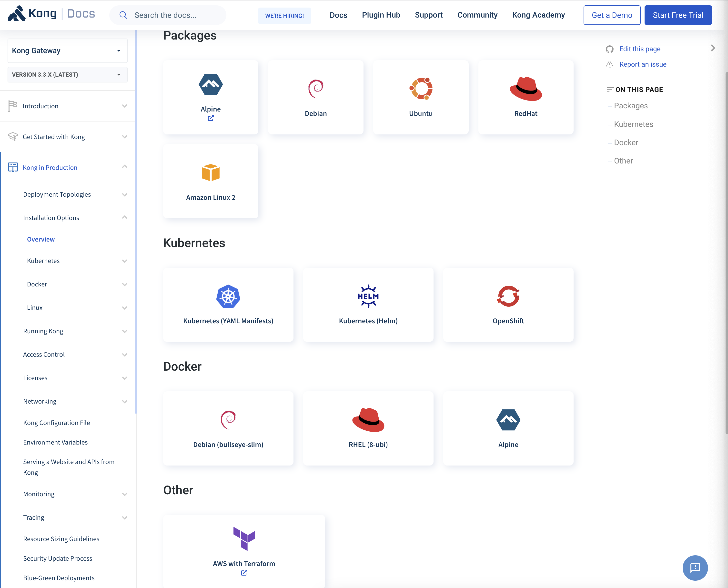This screenshot has height=588, width=728.
Task: Click the Kubernetes wheel icon
Action: (228, 296)
